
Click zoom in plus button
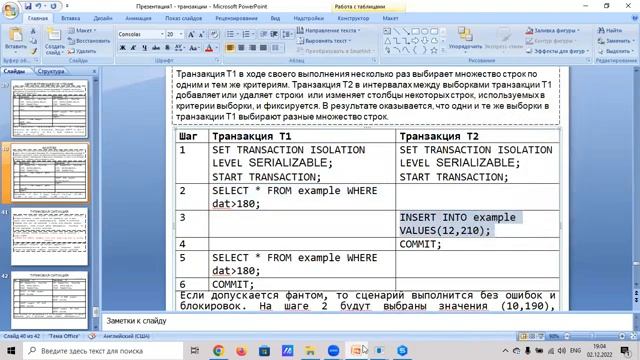tap(622, 336)
